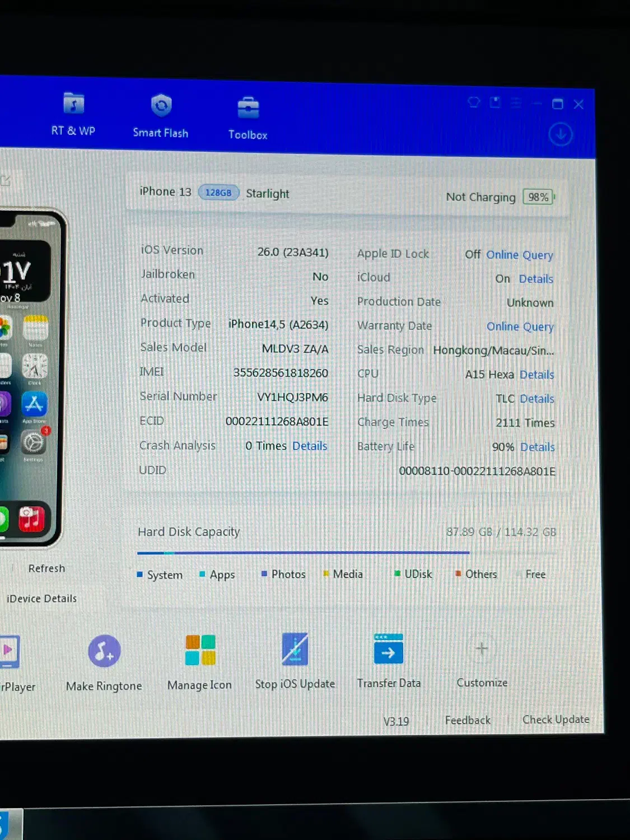
Task: Open the RT & WP tab
Action: point(73,114)
